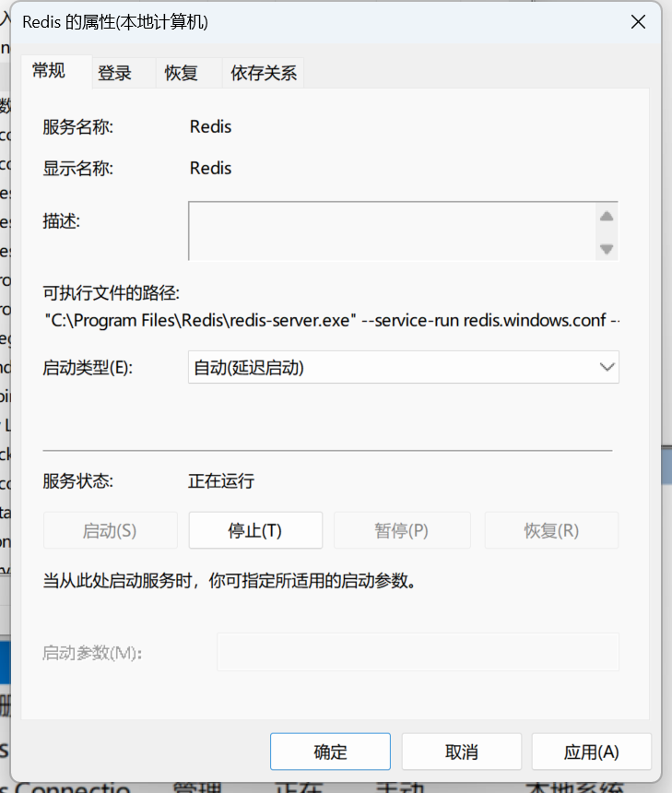Stop the service with 停止(T) button
The width and height of the screenshot is (672, 793).
tap(255, 530)
